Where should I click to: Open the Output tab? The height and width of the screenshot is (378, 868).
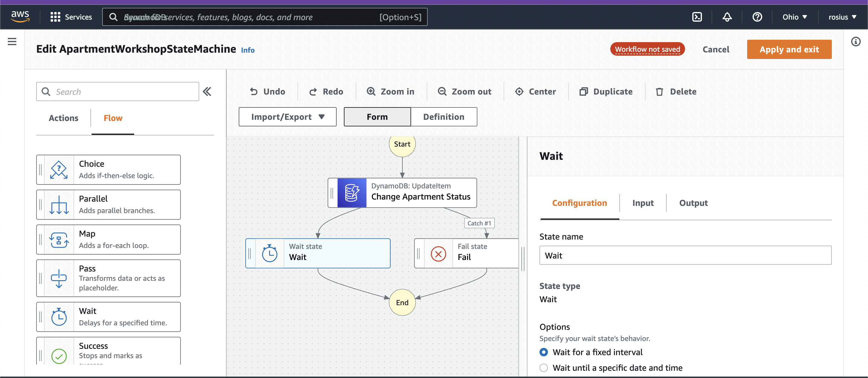693,203
